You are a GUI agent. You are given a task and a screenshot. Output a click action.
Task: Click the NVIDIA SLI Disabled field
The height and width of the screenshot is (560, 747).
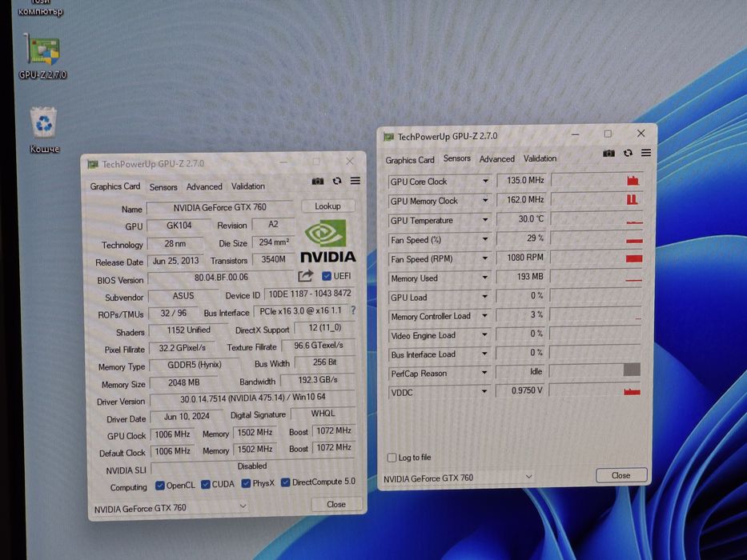(x=252, y=466)
